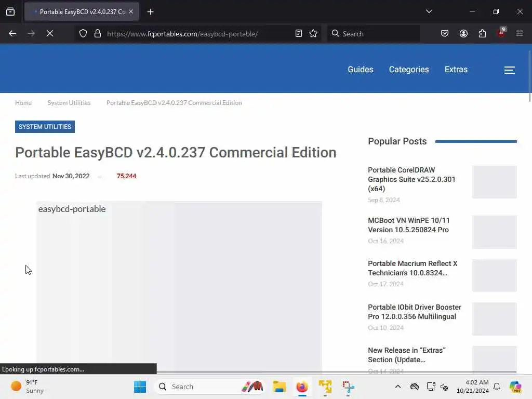Switch to Firefox in the taskbar
The image size is (532, 399).
pyautogui.click(x=302, y=387)
